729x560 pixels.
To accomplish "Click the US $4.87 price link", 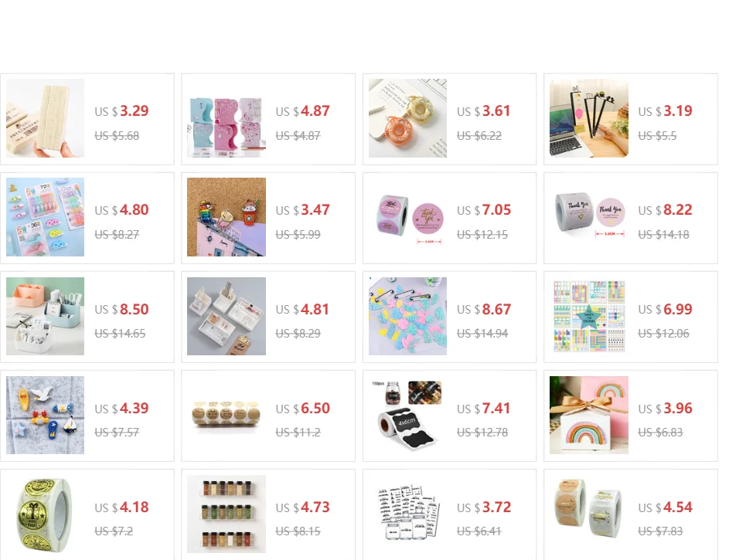I will 303,111.
